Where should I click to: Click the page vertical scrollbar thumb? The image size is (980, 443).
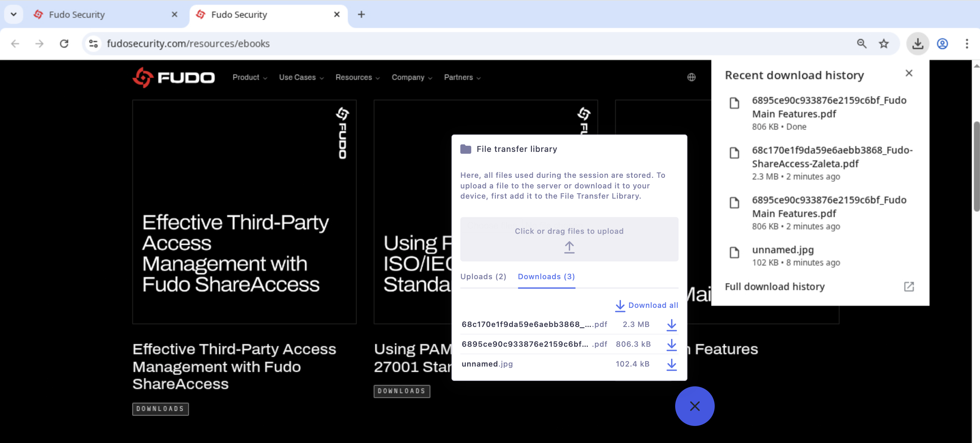click(x=976, y=166)
